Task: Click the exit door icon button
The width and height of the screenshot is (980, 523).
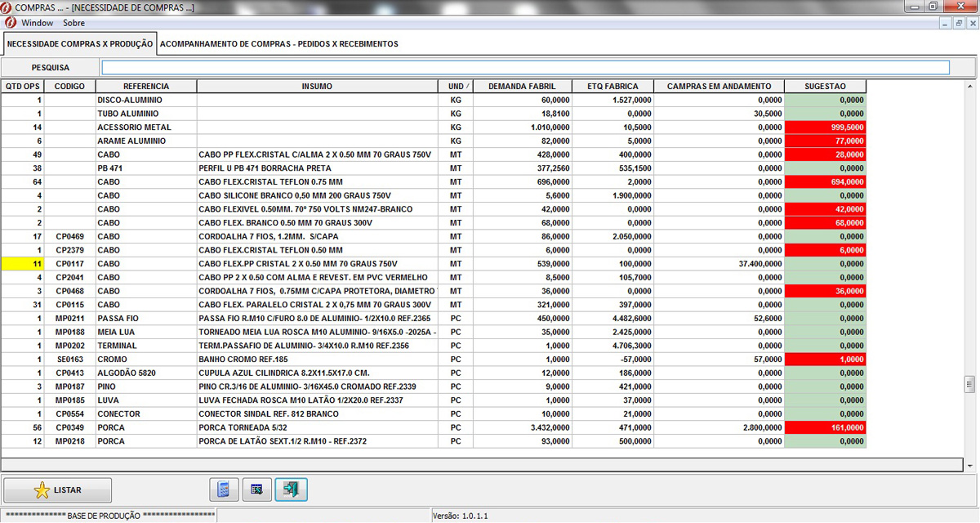Action: (291, 489)
